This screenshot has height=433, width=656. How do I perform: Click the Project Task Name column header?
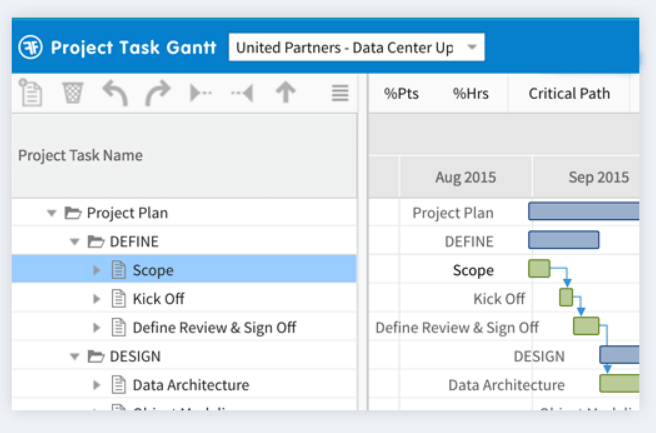pos(81,156)
